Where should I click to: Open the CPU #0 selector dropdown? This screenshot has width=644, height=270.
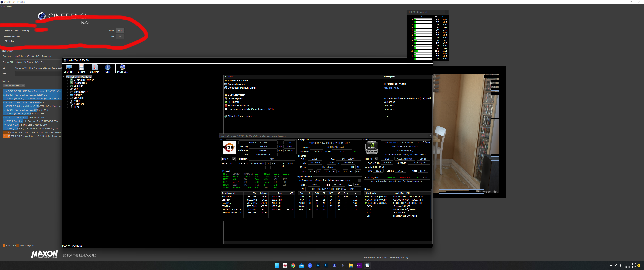tap(233, 159)
